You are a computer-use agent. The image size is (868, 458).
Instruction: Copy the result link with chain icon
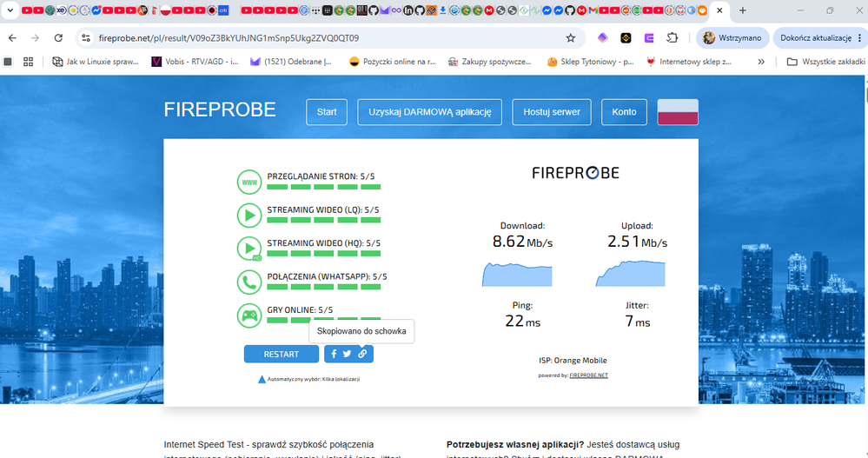[x=362, y=354]
